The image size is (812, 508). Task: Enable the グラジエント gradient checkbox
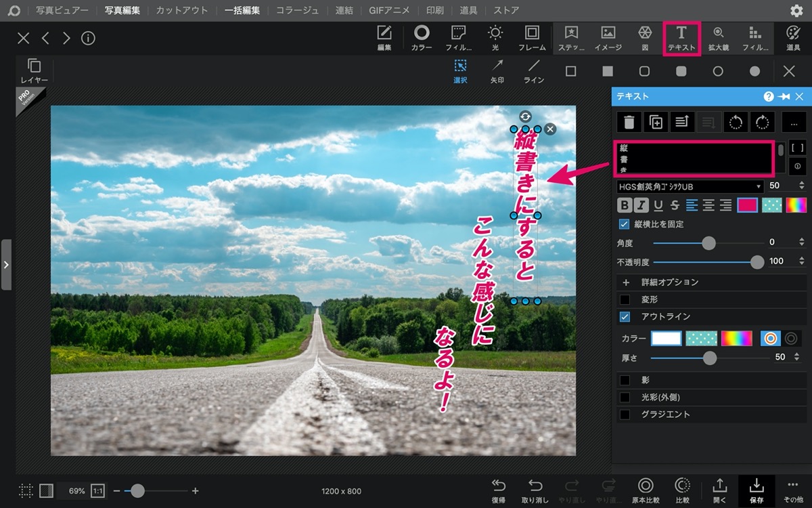[x=625, y=414]
